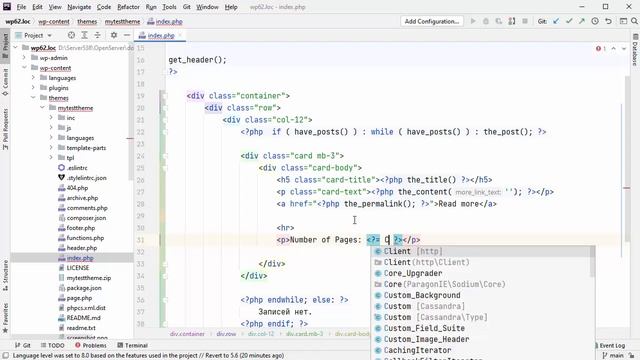This screenshot has width=640, height=360.
Task: Open the Tools menu
Action: tap(169, 7)
